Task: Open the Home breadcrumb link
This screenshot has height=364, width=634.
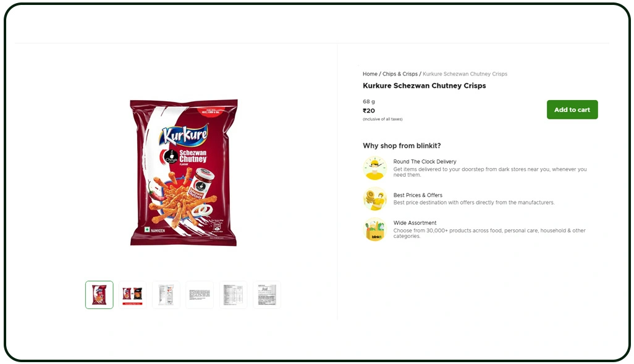Action: coord(370,74)
